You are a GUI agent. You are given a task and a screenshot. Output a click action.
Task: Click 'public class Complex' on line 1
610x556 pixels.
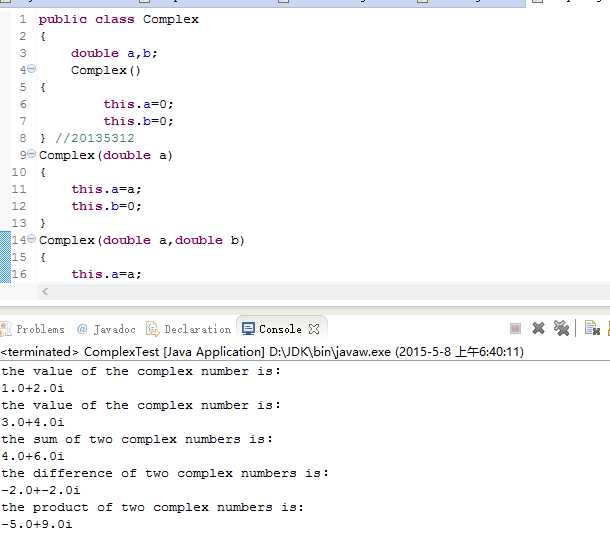tap(119, 19)
